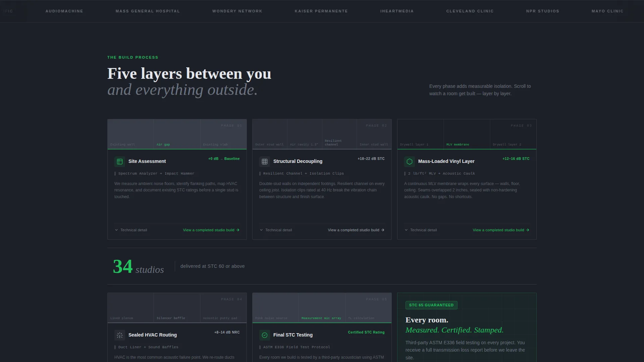Click the Acoustic putty pad segment in Phase 04
This screenshot has width=644, height=362.
[223, 308]
